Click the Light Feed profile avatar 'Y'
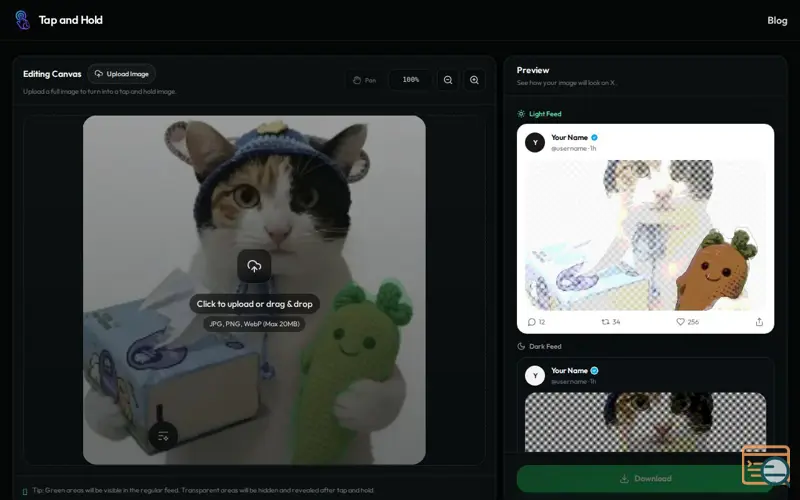Viewport: 800px width, 500px height. coord(535,142)
